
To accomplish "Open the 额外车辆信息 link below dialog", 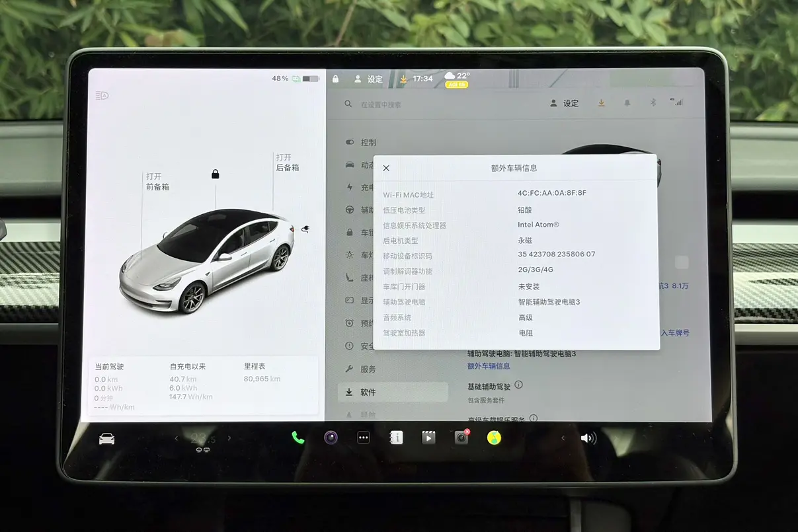I will tap(489, 366).
